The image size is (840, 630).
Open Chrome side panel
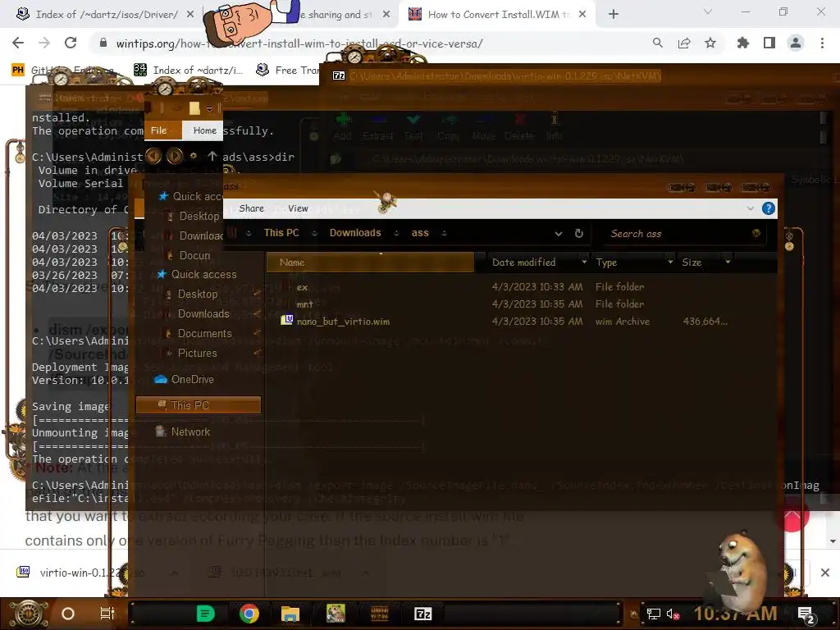(x=769, y=43)
